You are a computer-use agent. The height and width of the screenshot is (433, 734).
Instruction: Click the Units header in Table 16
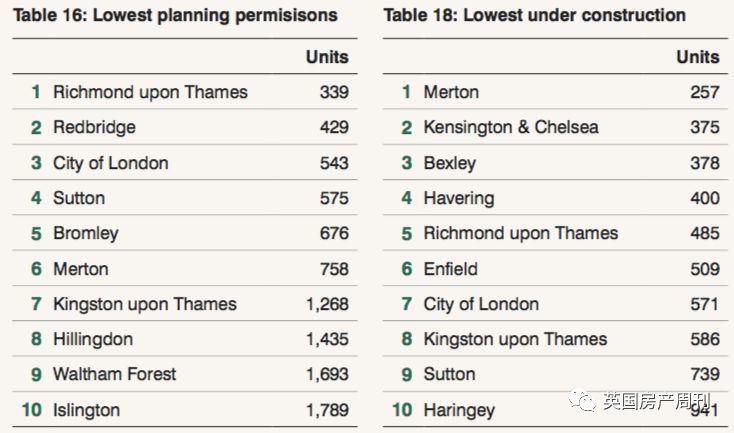point(327,57)
